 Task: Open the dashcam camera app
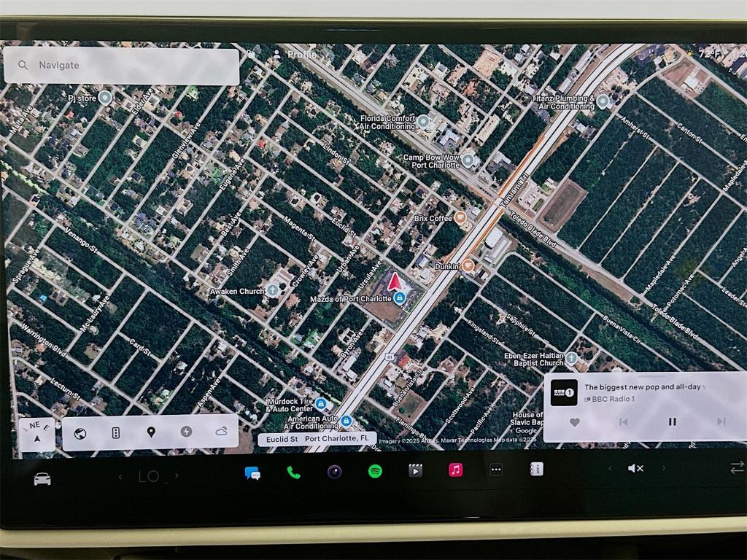tap(334, 472)
